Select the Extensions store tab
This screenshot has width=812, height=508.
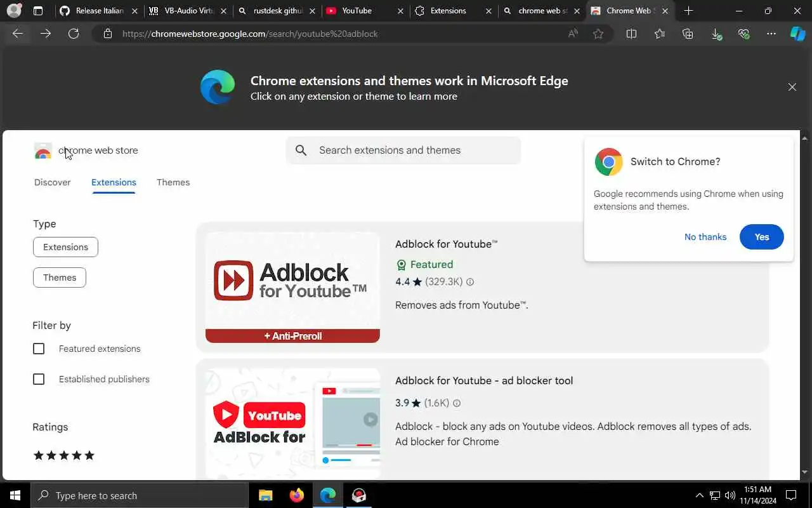click(x=114, y=182)
